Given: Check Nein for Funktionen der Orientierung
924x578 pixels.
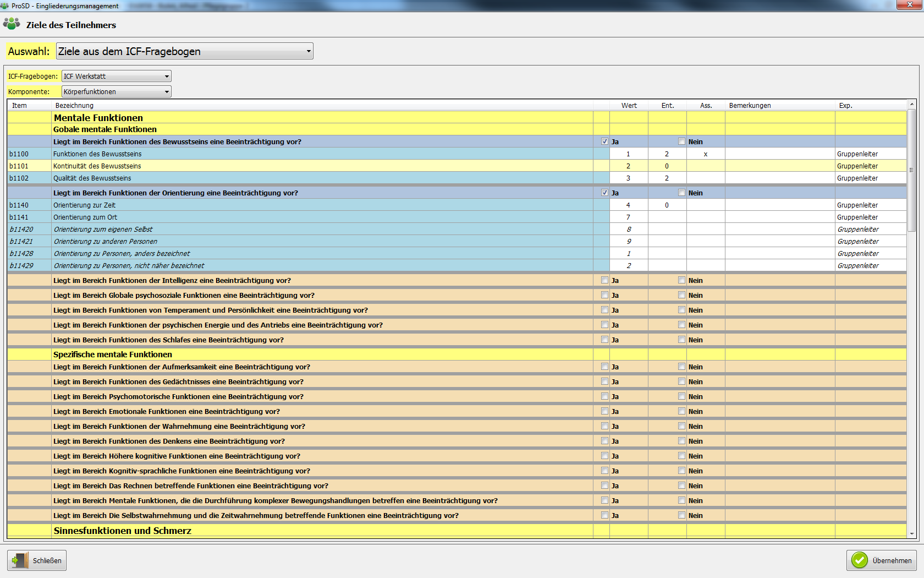Looking at the screenshot, I should (681, 193).
